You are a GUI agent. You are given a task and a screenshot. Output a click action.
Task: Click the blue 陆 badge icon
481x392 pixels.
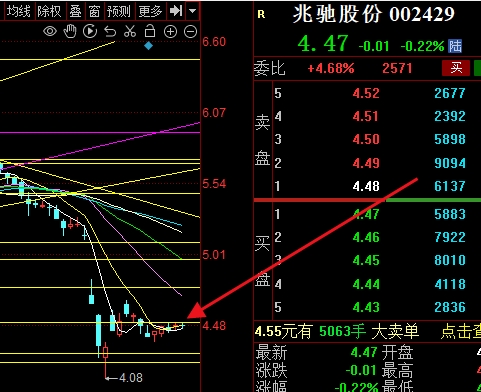coord(455,46)
